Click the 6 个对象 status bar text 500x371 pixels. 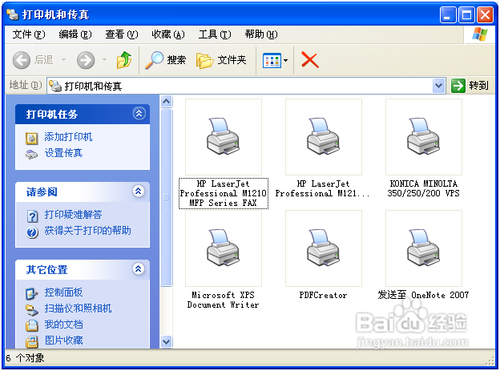(25, 358)
